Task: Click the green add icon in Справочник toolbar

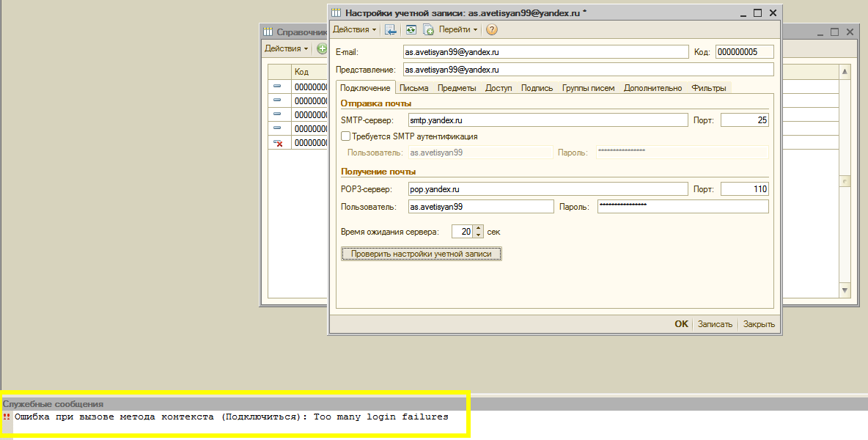Action: [x=321, y=49]
